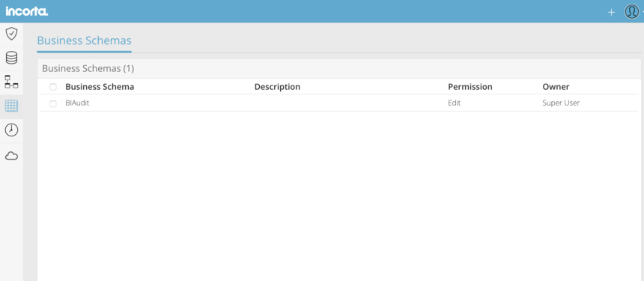Image resolution: width=644 pixels, height=281 pixels.
Task: Click the Incorta logo
Action: click(27, 11)
